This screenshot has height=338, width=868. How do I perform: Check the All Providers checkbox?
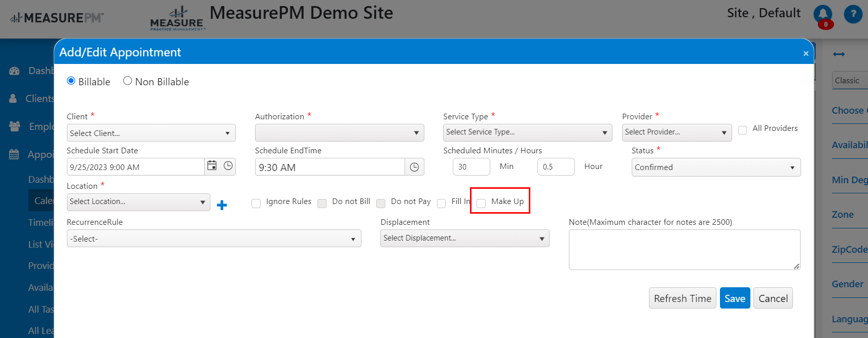743,130
